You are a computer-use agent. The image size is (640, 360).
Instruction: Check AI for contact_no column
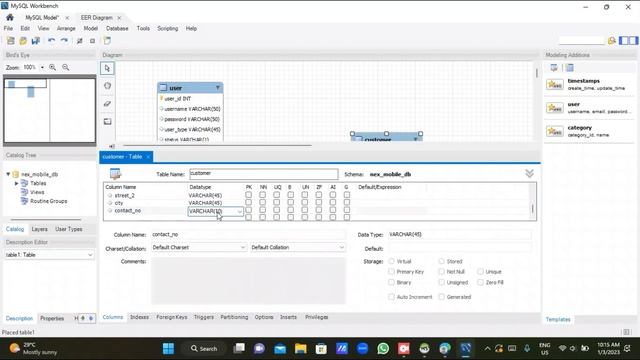click(333, 210)
